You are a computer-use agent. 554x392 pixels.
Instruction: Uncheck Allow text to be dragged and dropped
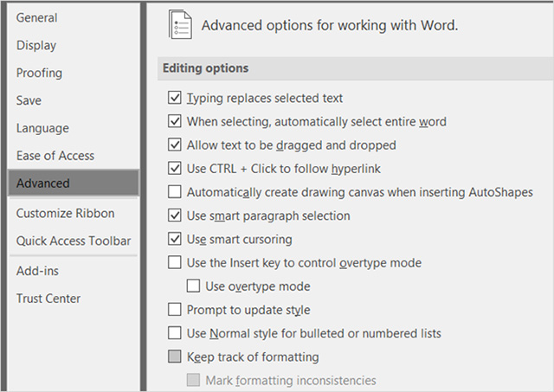pyautogui.click(x=175, y=145)
